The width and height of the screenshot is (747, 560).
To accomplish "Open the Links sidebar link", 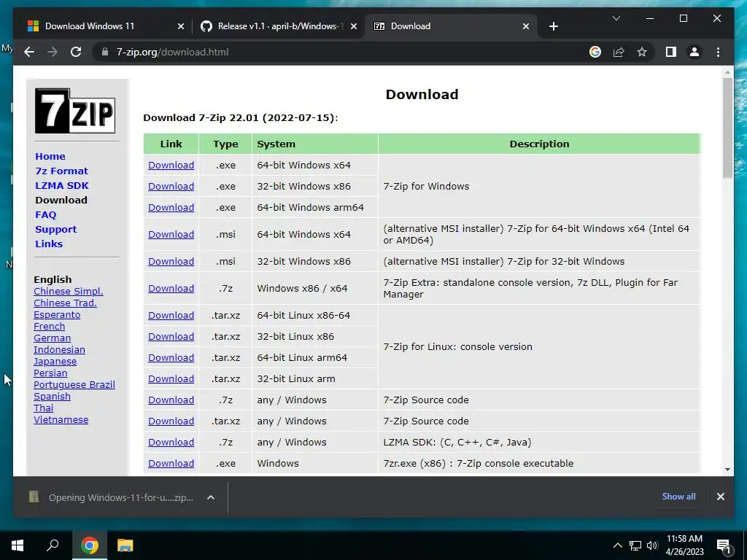I will click(49, 244).
